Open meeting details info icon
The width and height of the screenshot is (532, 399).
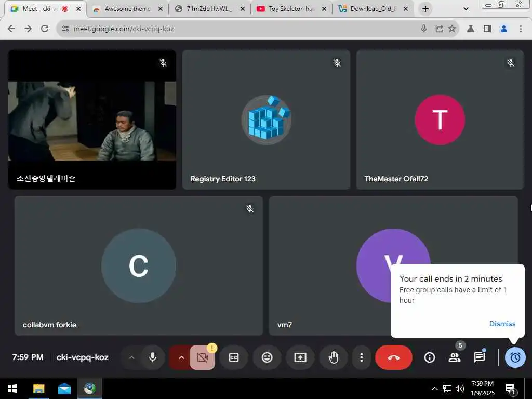pos(430,357)
